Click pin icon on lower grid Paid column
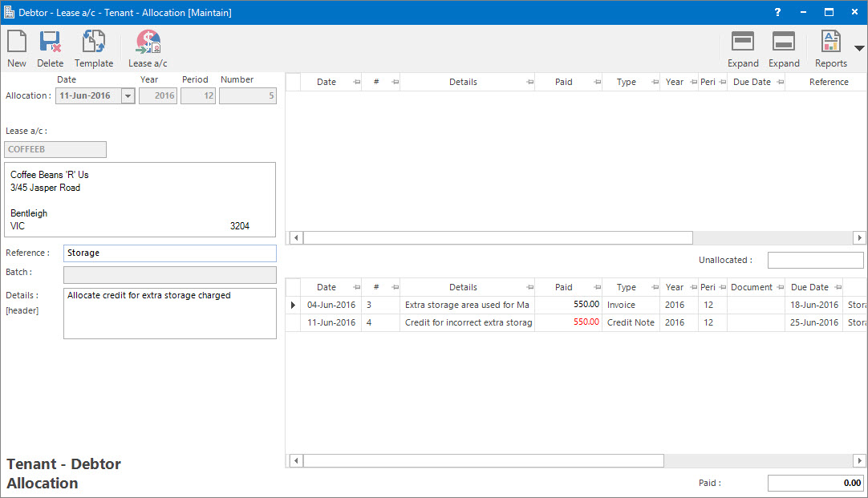This screenshot has height=498, width=868. pos(598,287)
